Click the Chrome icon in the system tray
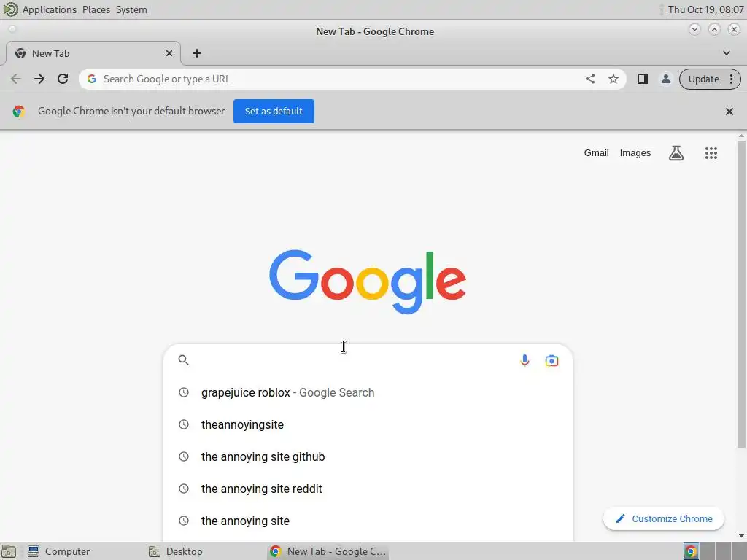 pos(691,551)
